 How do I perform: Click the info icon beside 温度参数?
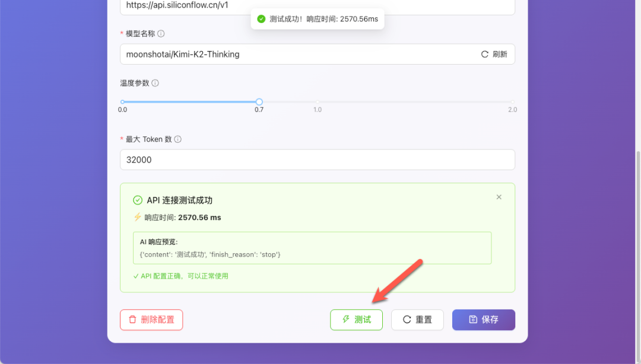click(157, 83)
